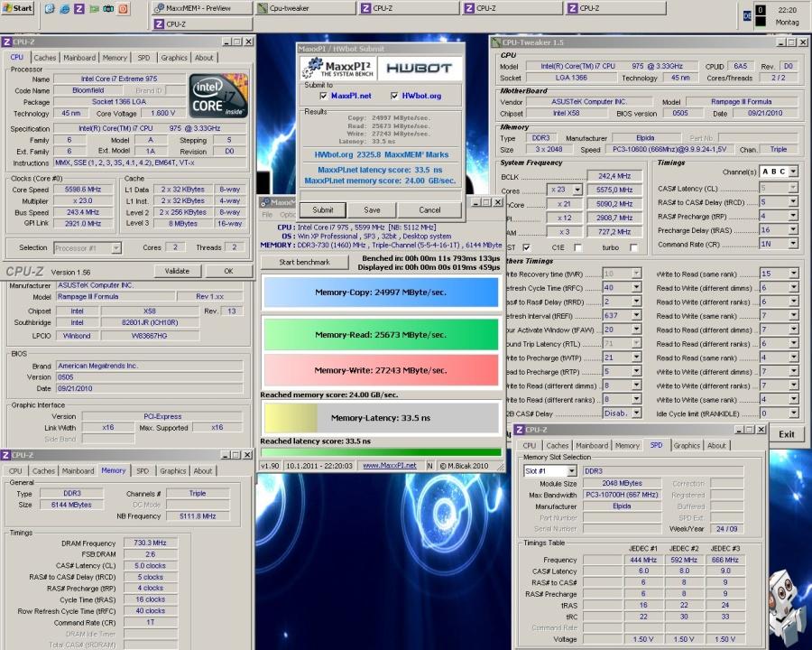Click the Exit button in CPU-Tweaker
812x650 pixels.
(x=786, y=434)
